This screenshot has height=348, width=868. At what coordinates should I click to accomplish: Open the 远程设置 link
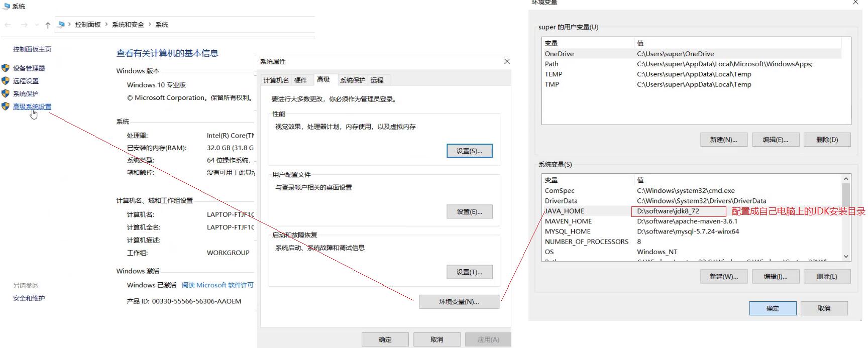point(26,81)
